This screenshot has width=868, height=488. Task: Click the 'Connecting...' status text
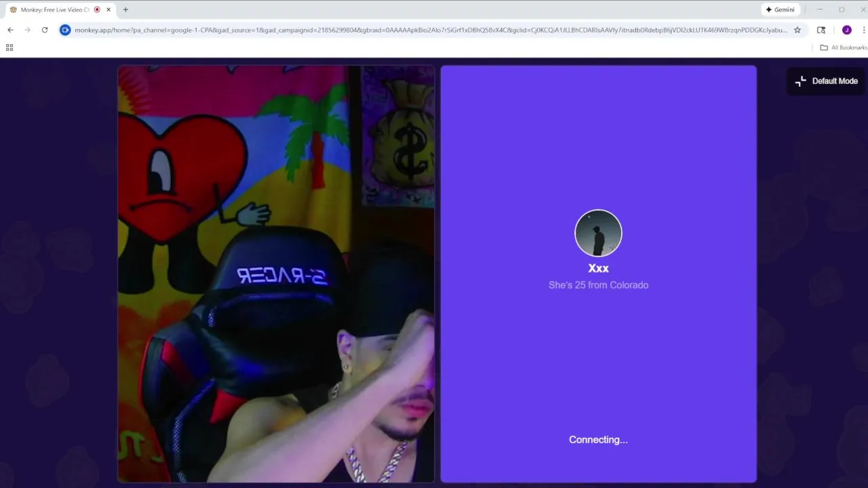598,440
